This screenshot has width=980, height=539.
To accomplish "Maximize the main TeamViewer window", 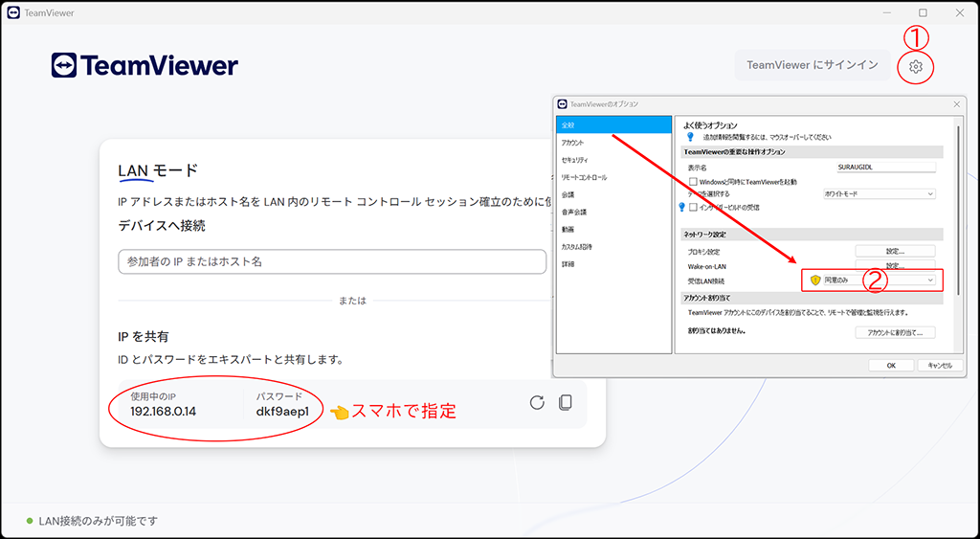I will (923, 12).
